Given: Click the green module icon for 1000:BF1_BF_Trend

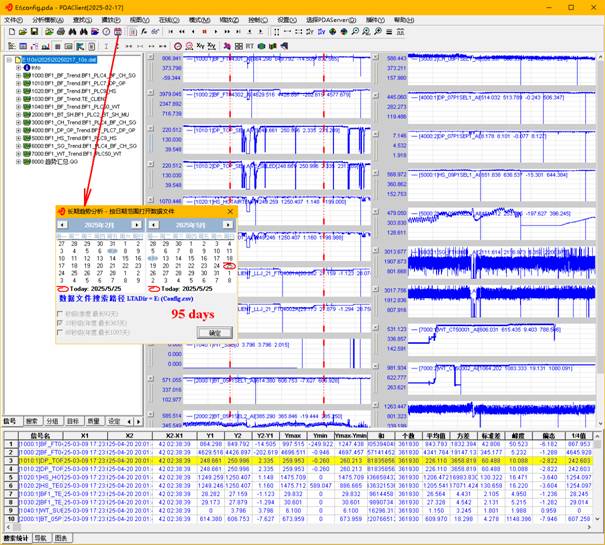Looking at the screenshot, I should (27, 75).
